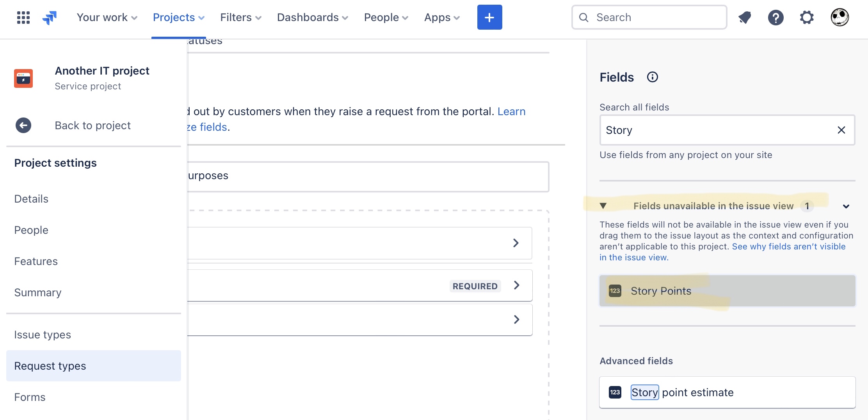Open the Filters menu
Screen dimensions: 868x420
tap(240, 17)
